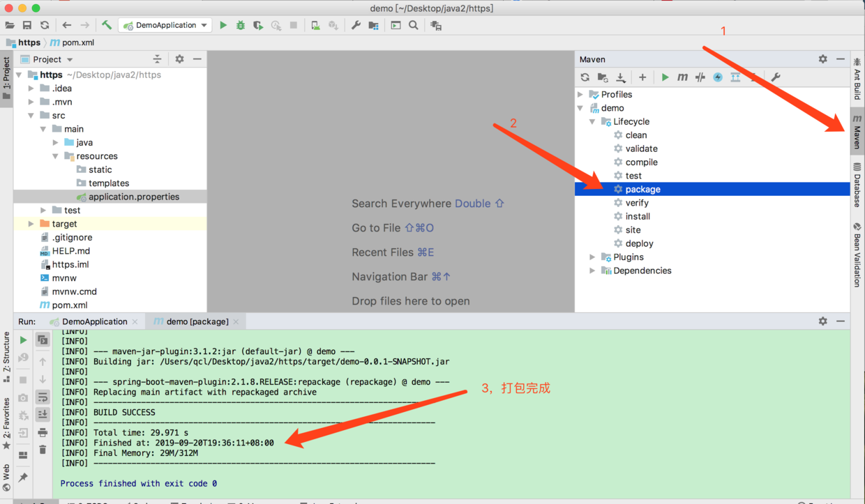Select the deploy lifecycle goal
The height and width of the screenshot is (504, 865).
coord(633,243)
